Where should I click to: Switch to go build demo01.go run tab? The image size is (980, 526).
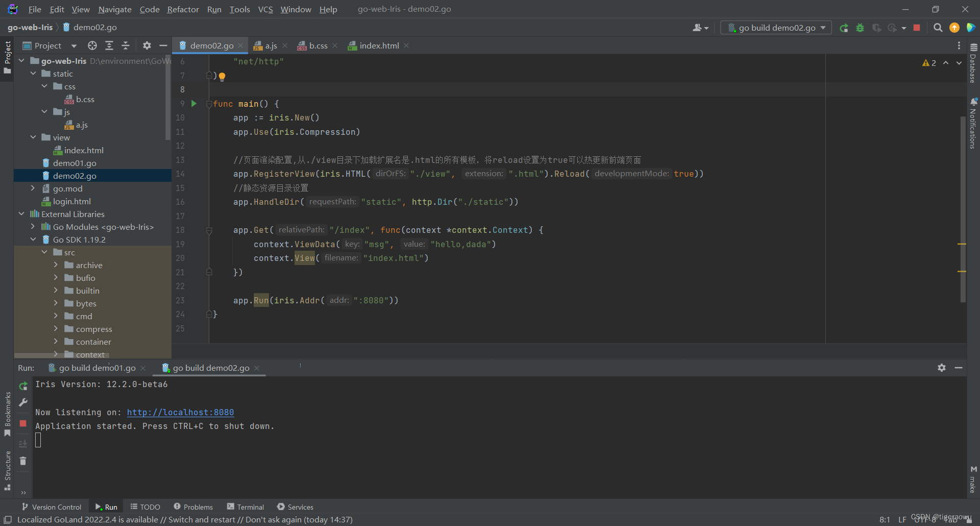tap(97, 368)
